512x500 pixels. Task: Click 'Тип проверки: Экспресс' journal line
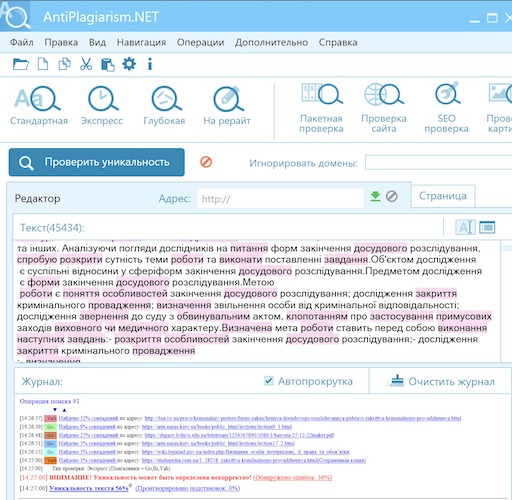111,469
